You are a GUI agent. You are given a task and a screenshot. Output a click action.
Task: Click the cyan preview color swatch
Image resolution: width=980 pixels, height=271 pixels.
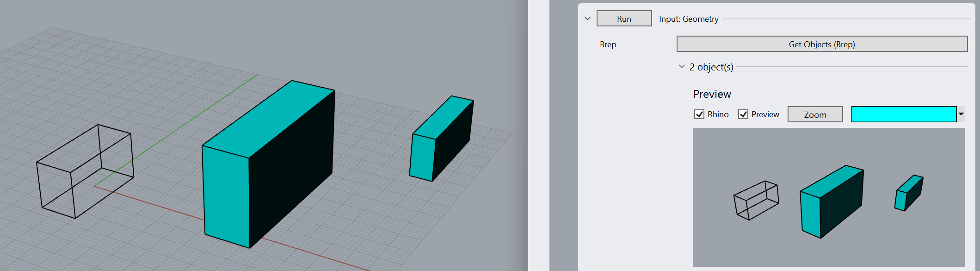click(904, 114)
